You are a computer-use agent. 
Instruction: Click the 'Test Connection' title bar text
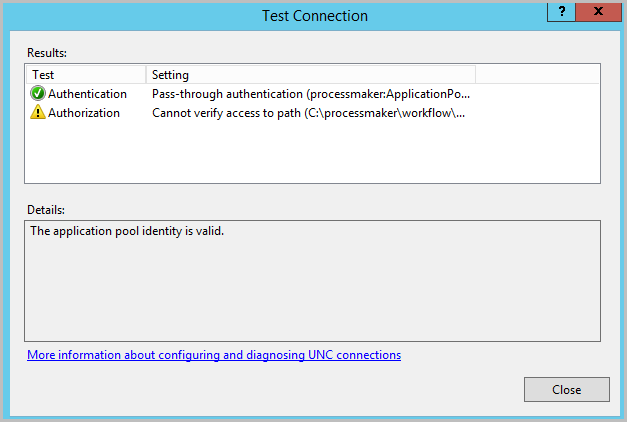coord(314,16)
